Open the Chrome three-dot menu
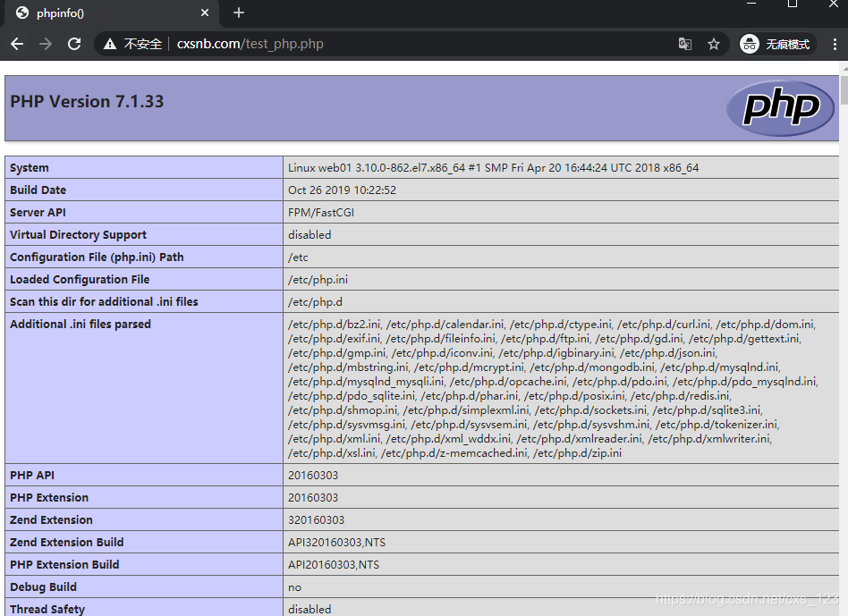Viewport: 848px width, 616px height. (835, 44)
